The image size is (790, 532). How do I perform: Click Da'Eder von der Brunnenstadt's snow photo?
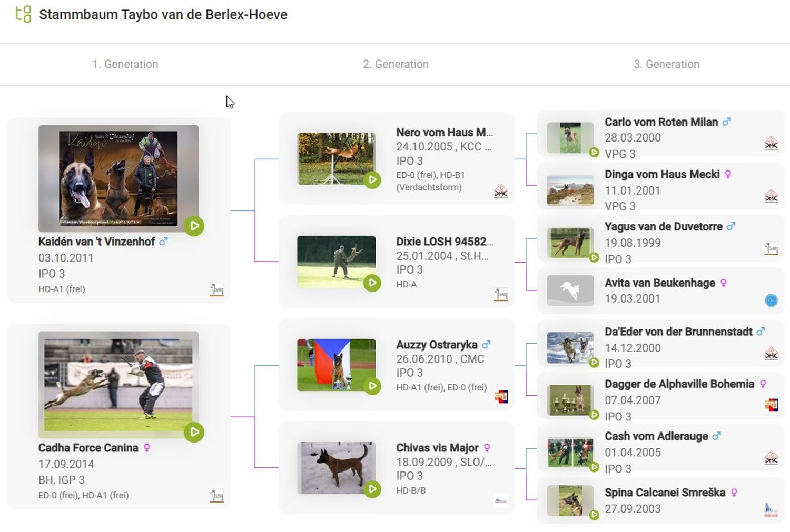tap(570, 347)
